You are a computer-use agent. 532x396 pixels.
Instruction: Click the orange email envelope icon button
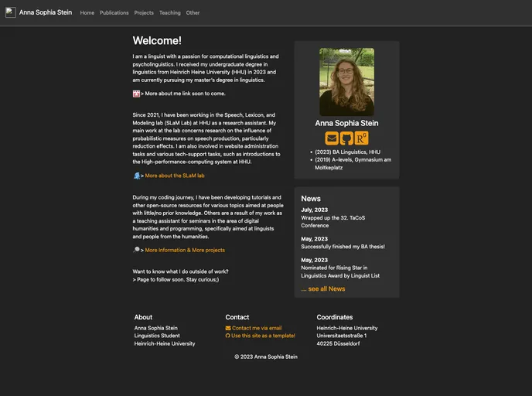coord(332,138)
